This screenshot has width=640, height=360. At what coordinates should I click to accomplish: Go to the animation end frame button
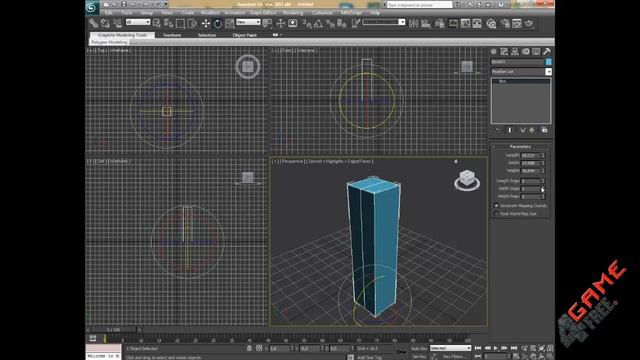(x=514, y=348)
